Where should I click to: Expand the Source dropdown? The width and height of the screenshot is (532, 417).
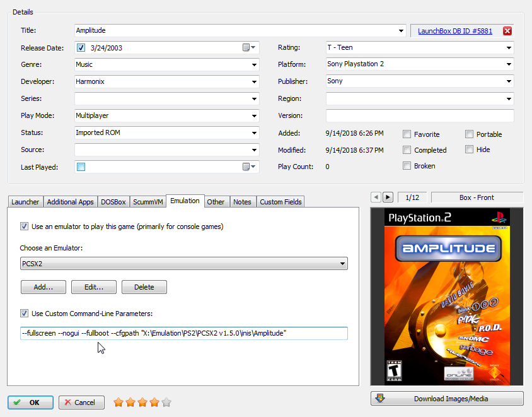click(254, 150)
